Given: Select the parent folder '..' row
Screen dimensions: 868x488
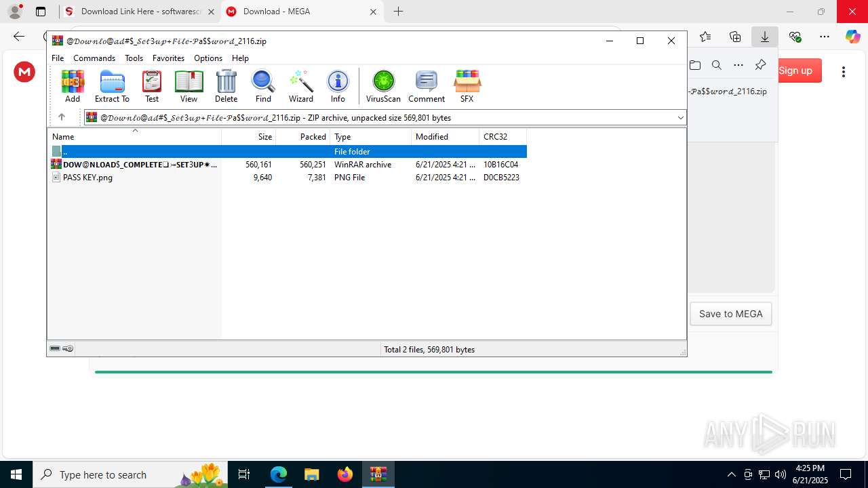Looking at the screenshot, I should [x=288, y=152].
